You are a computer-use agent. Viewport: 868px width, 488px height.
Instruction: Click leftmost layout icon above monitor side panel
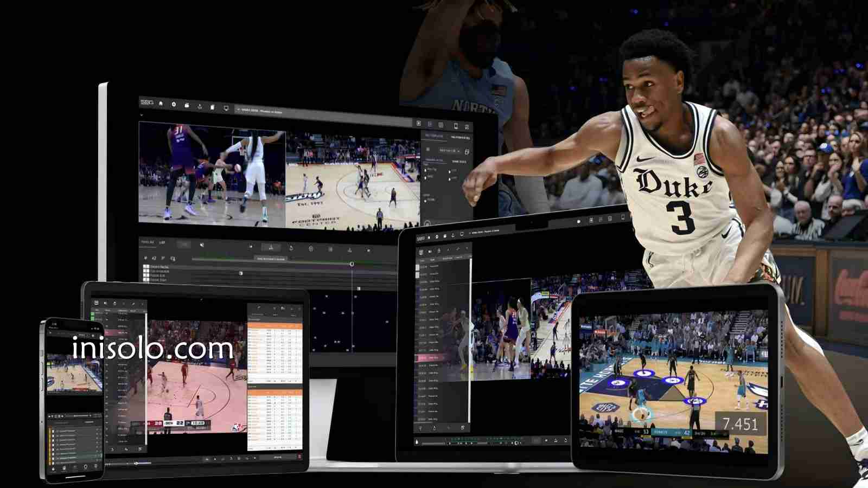tap(419, 123)
